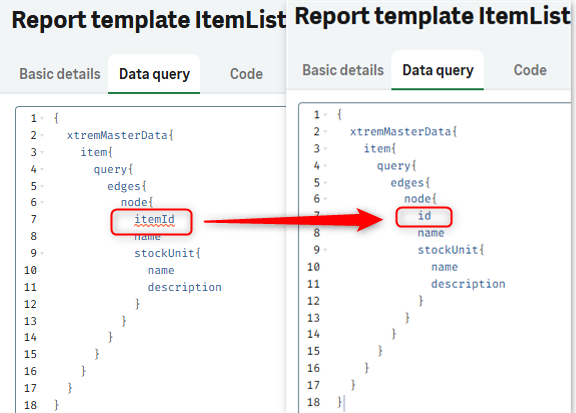Click query{ line in left editor

pos(113,169)
